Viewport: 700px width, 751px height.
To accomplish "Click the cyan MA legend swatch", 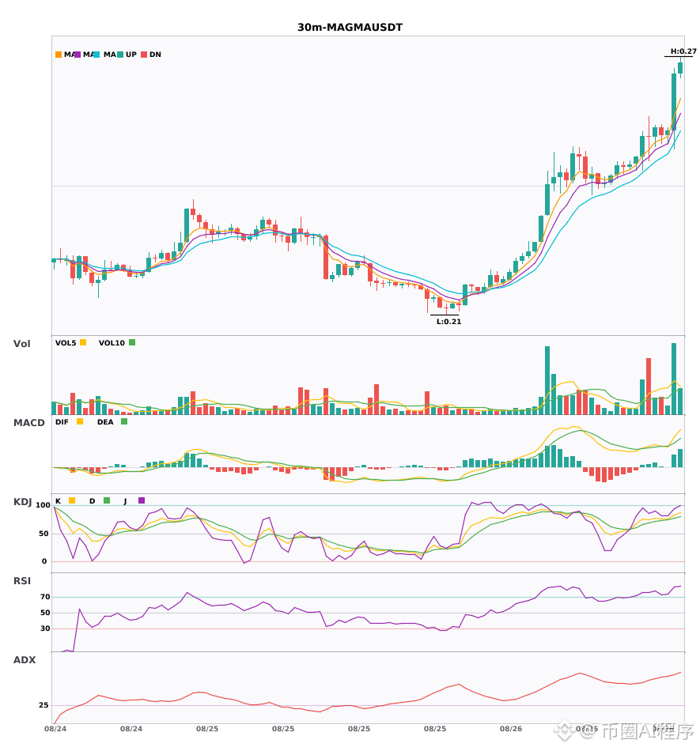I will point(96,55).
